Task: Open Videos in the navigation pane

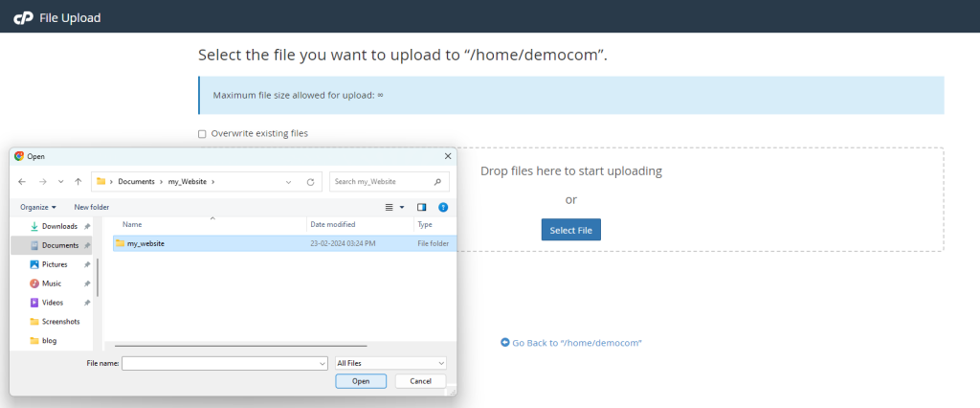Action: click(53, 303)
